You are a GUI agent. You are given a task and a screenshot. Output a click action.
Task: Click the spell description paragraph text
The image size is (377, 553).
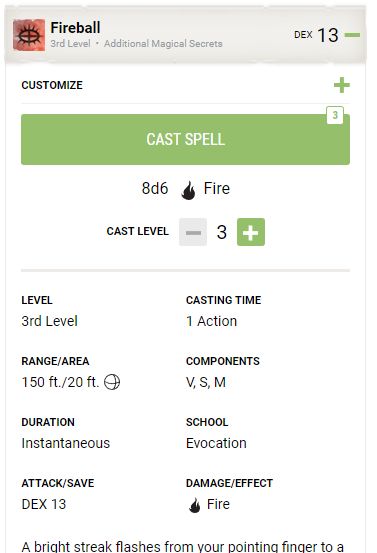coord(183,546)
